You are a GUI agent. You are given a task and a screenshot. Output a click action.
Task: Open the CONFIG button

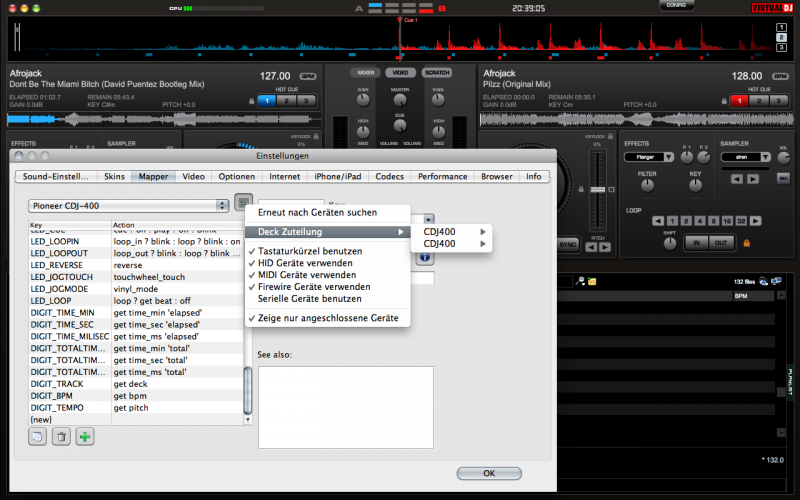(x=676, y=5)
